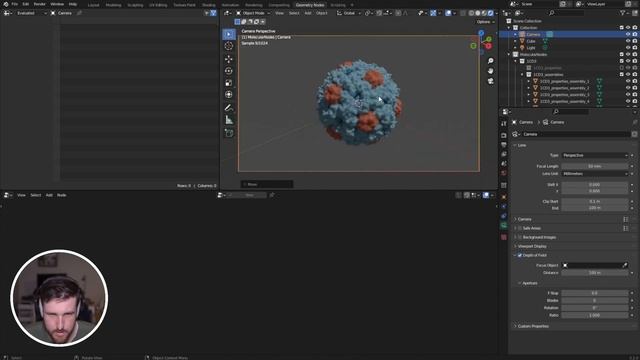Toggle camera view icon in viewport
640x360 pixels.
coord(491,81)
